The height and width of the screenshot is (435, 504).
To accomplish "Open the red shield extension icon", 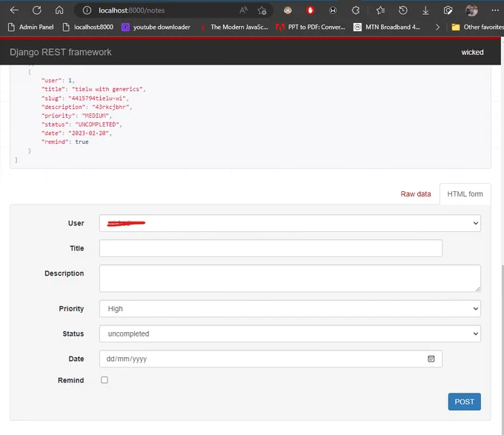I will 310,10.
